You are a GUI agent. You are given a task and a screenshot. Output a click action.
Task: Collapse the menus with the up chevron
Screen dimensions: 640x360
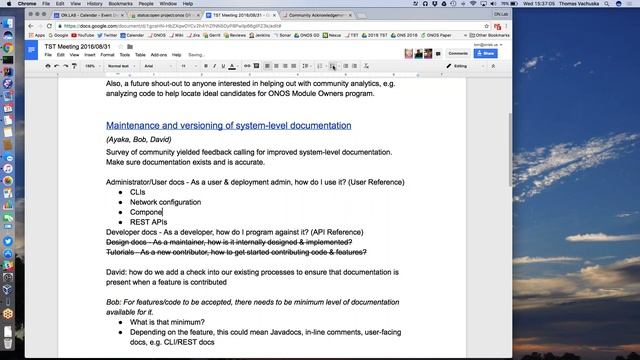(x=493, y=66)
